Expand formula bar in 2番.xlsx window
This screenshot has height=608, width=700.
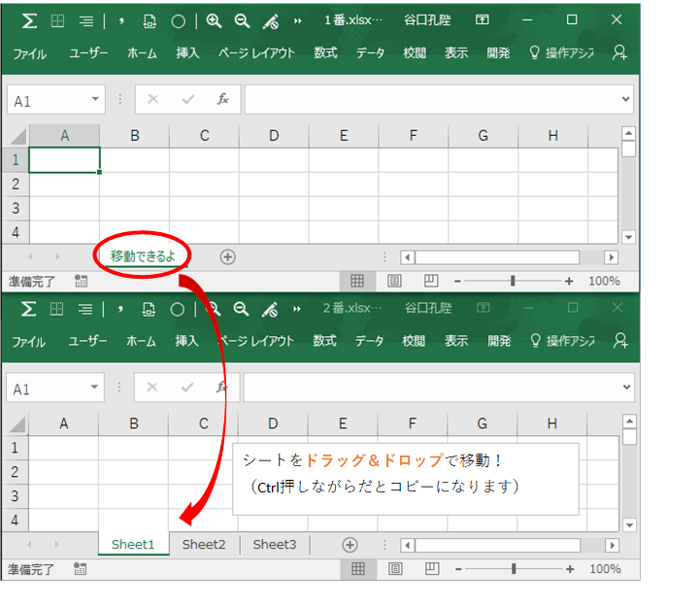tap(626, 388)
